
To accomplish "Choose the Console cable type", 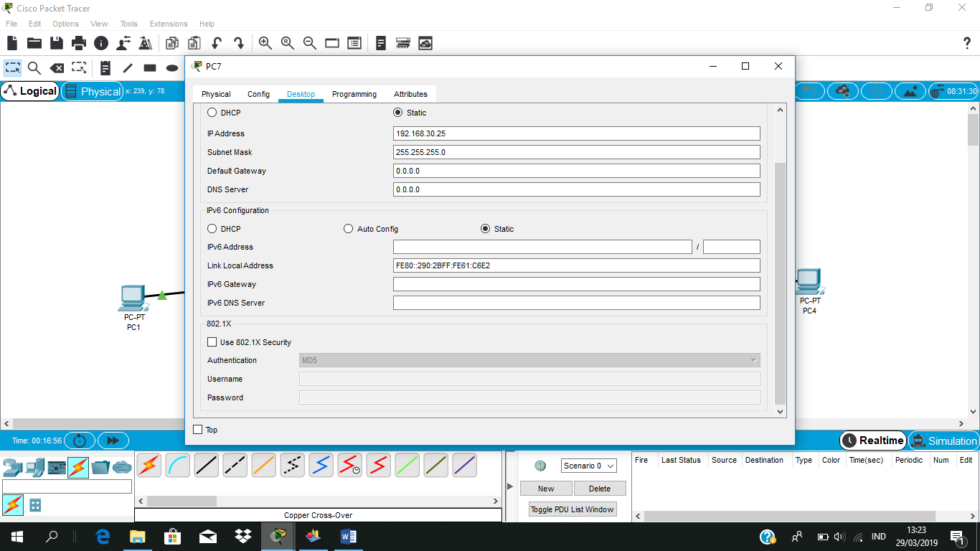I will point(177,466).
